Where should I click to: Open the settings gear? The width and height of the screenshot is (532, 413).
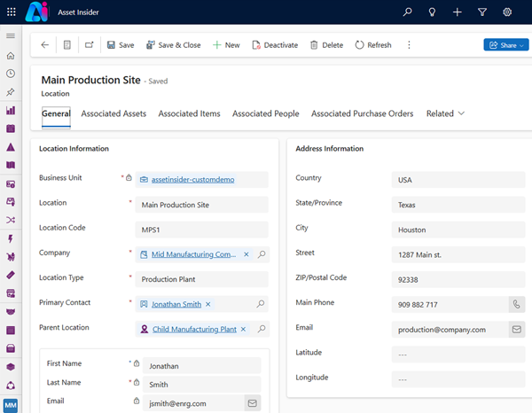tap(507, 12)
